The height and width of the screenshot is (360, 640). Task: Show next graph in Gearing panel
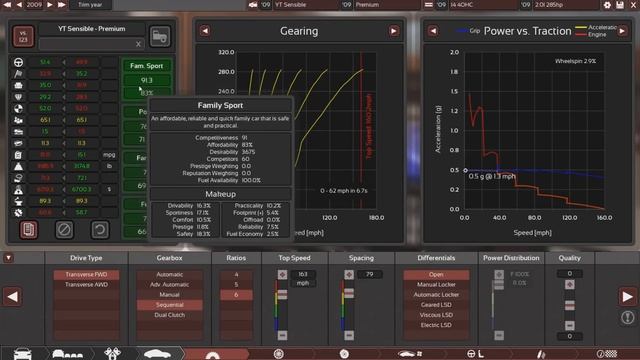point(394,31)
